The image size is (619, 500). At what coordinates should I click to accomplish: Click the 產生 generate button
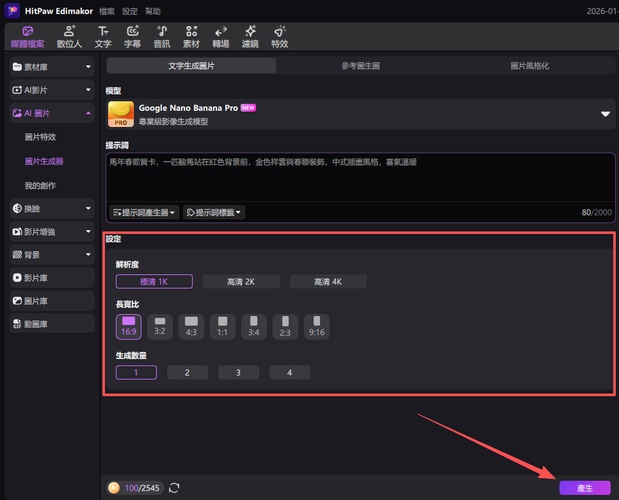(x=585, y=488)
